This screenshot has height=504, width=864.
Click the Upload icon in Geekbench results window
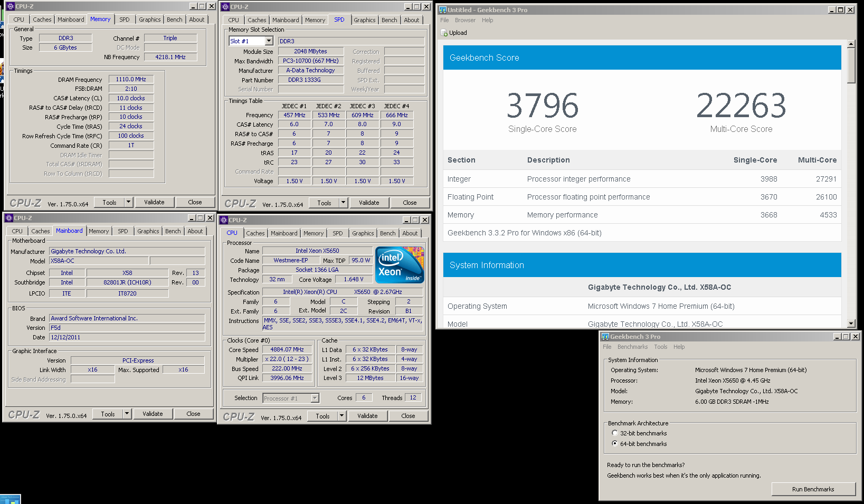pos(444,33)
